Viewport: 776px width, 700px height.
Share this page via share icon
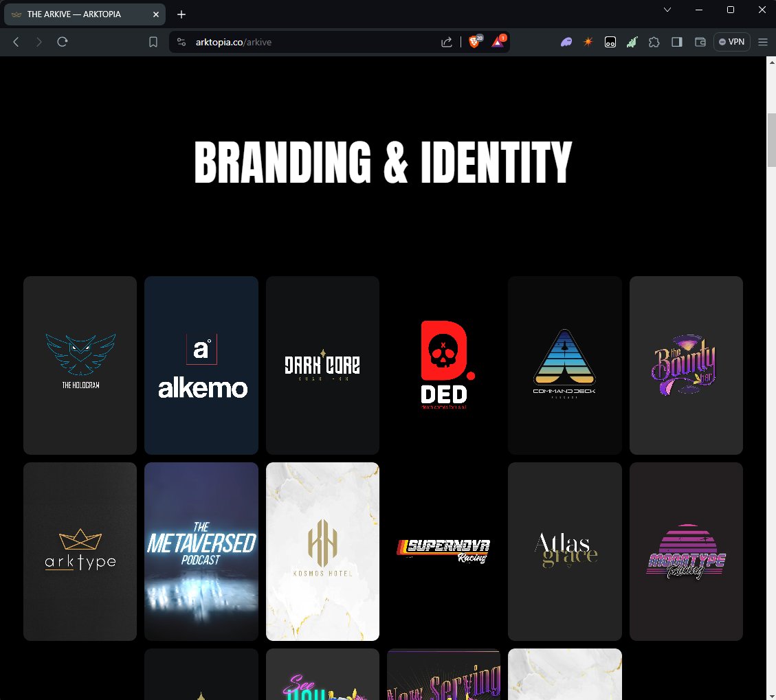(446, 42)
